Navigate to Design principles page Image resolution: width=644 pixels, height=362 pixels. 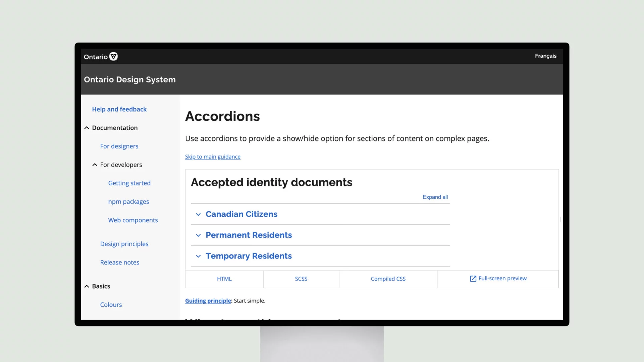[x=124, y=244]
